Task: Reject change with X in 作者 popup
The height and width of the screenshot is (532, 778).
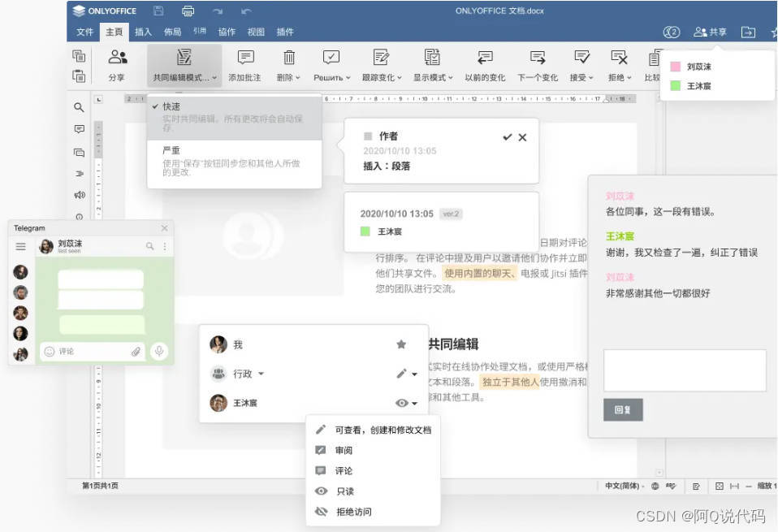Action: point(522,137)
